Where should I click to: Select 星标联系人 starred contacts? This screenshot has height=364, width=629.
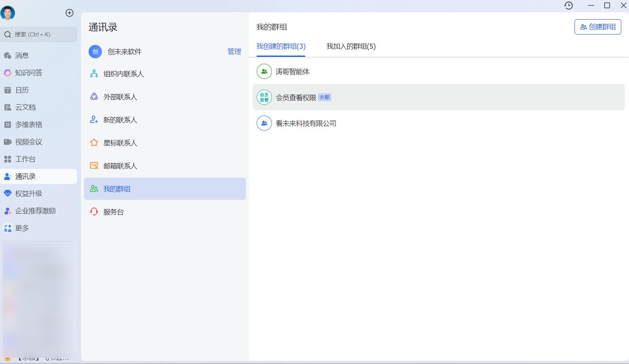[119, 142]
